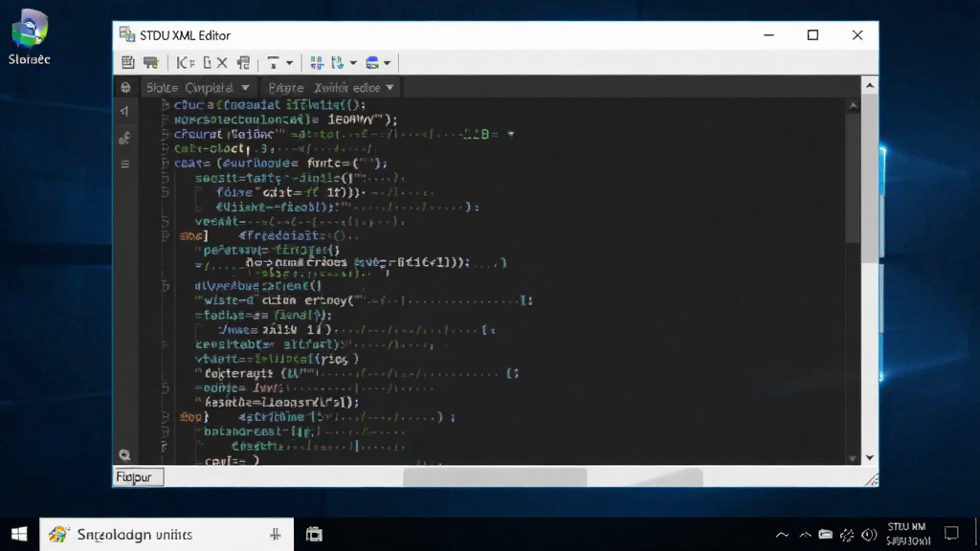
Task: Click the blue sort icon in the toolbar
Action: [x=338, y=62]
